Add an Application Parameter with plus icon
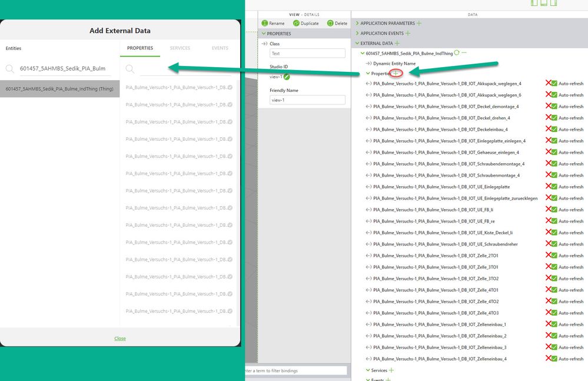The height and width of the screenshot is (381, 588). click(x=419, y=23)
